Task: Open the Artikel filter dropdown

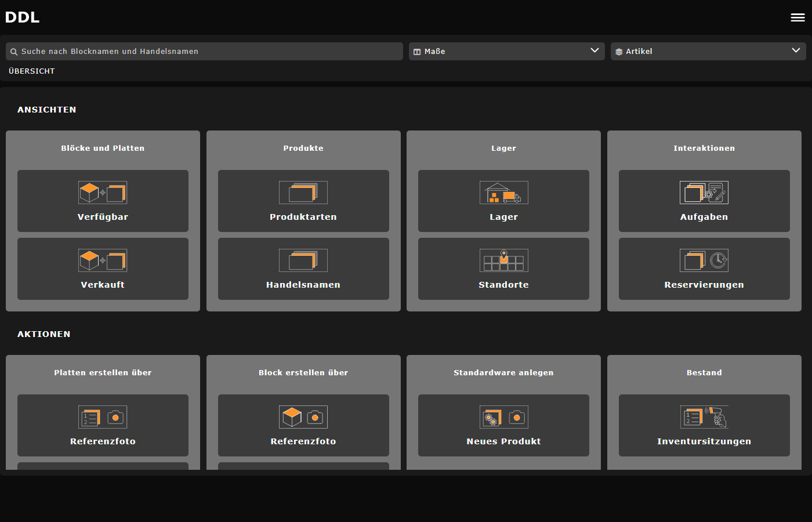Action: click(x=708, y=51)
